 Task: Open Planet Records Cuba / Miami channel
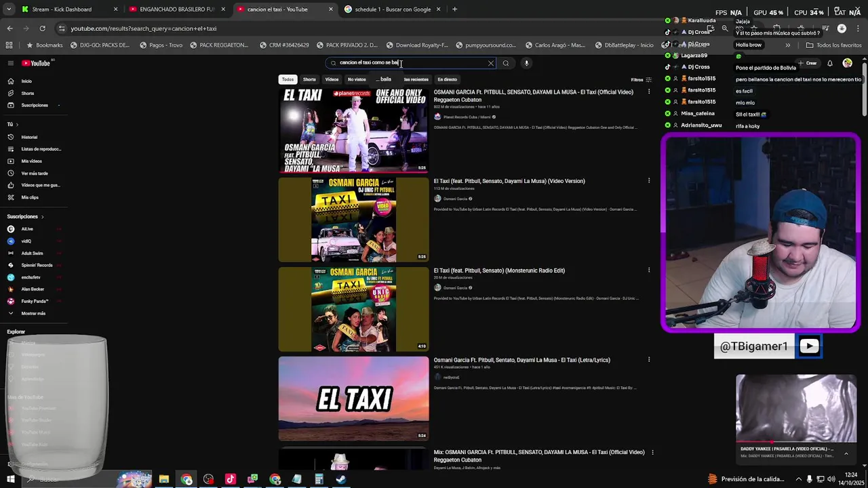click(x=467, y=117)
